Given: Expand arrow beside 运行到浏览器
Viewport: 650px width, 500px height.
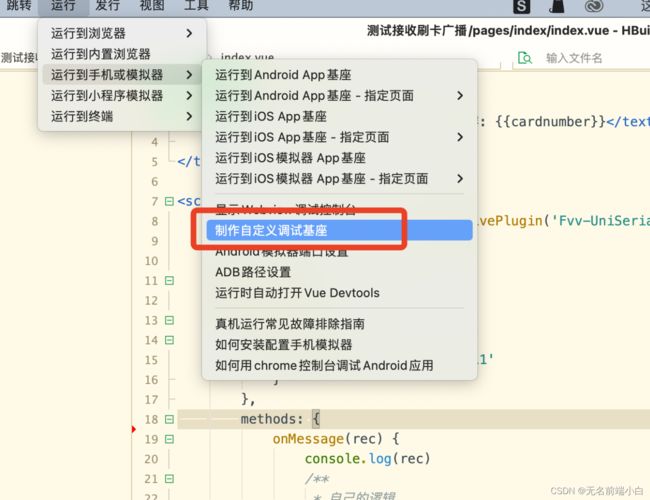Looking at the screenshot, I should (189, 33).
